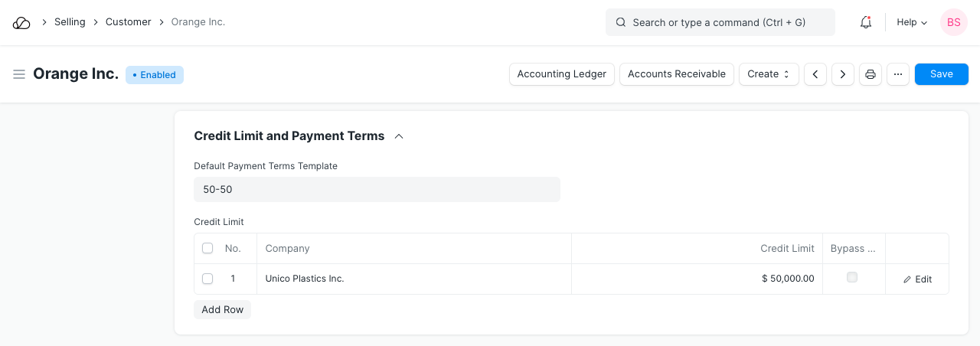Toggle the sidebar hamburger menu
Image resolution: width=980 pixels, height=346 pixels.
(x=19, y=74)
